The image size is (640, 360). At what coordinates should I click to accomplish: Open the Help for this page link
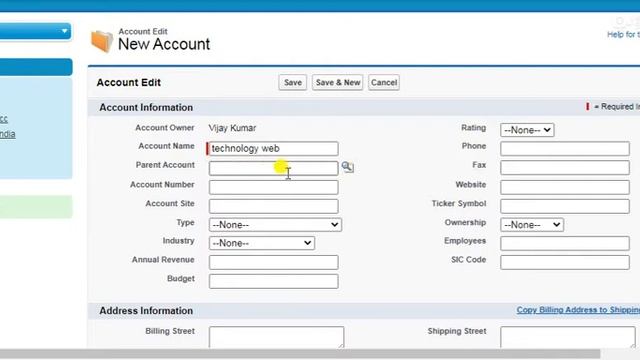point(623,35)
